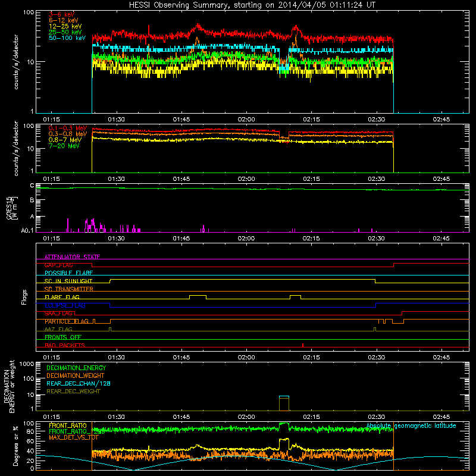Screen dimensions: 476x476
Task: Select the 50-100 keV legend label
Action: [67, 38]
